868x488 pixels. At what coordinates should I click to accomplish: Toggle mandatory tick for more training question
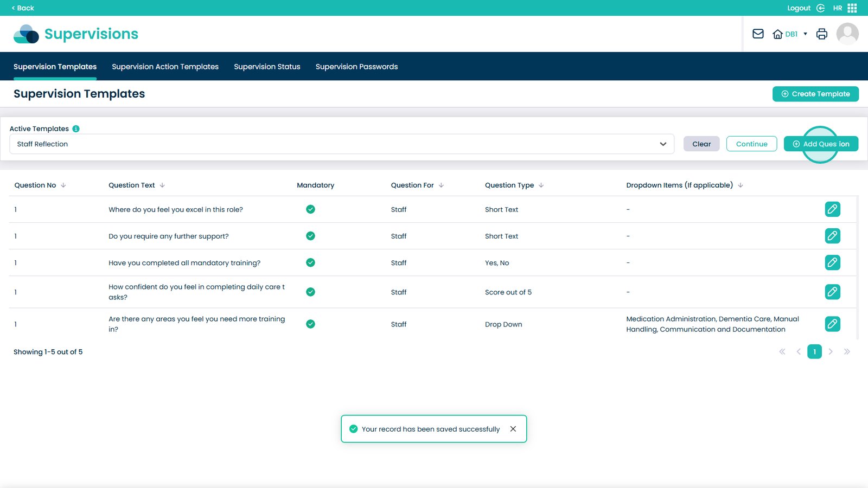coord(310,324)
